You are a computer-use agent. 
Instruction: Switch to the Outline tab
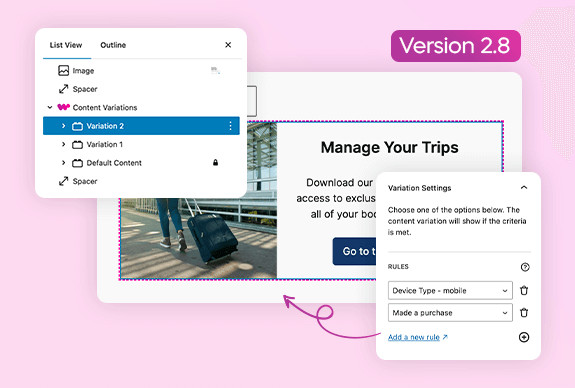coord(113,45)
